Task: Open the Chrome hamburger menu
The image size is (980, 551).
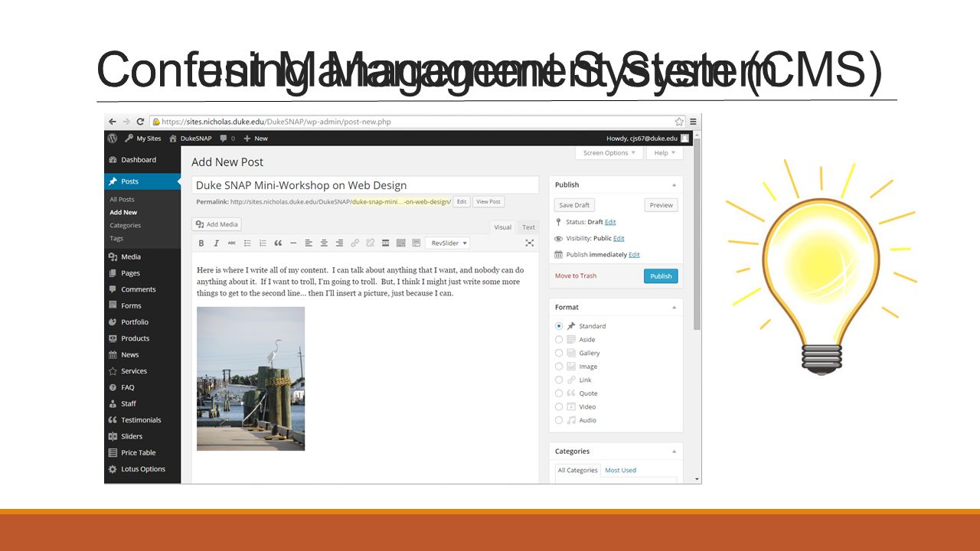Action: pyautogui.click(x=693, y=122)
